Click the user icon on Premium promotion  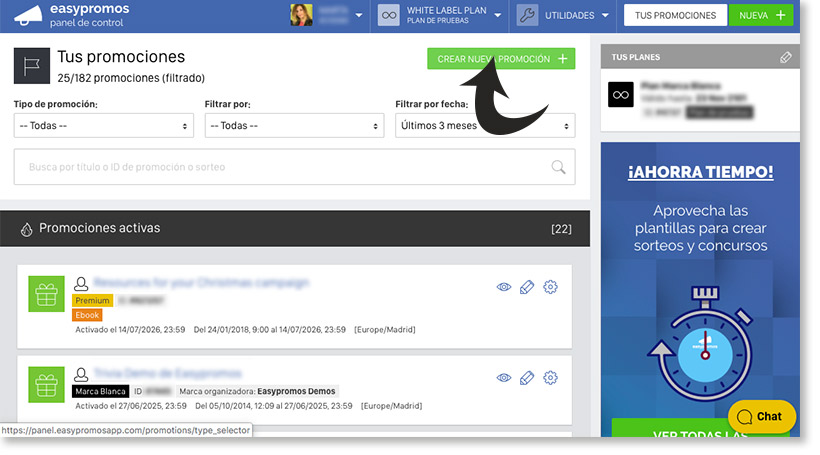pyautogui.click(x=81, y=284)
